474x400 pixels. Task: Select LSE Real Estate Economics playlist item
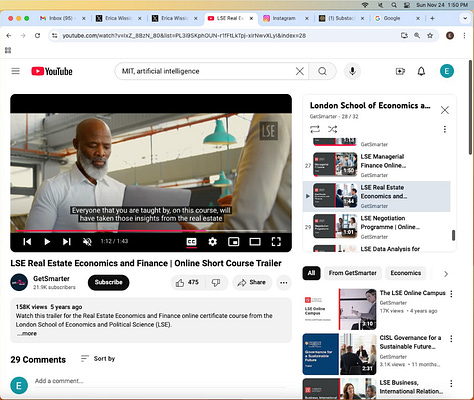[x=376, y=196]
